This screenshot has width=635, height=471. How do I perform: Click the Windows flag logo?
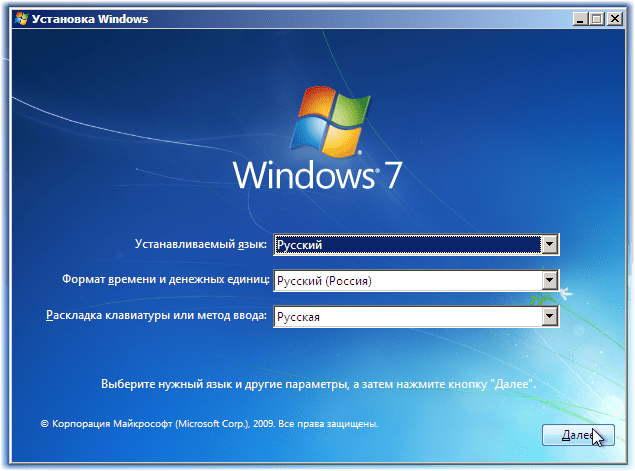pyautogui.click(x=330, y=121)
